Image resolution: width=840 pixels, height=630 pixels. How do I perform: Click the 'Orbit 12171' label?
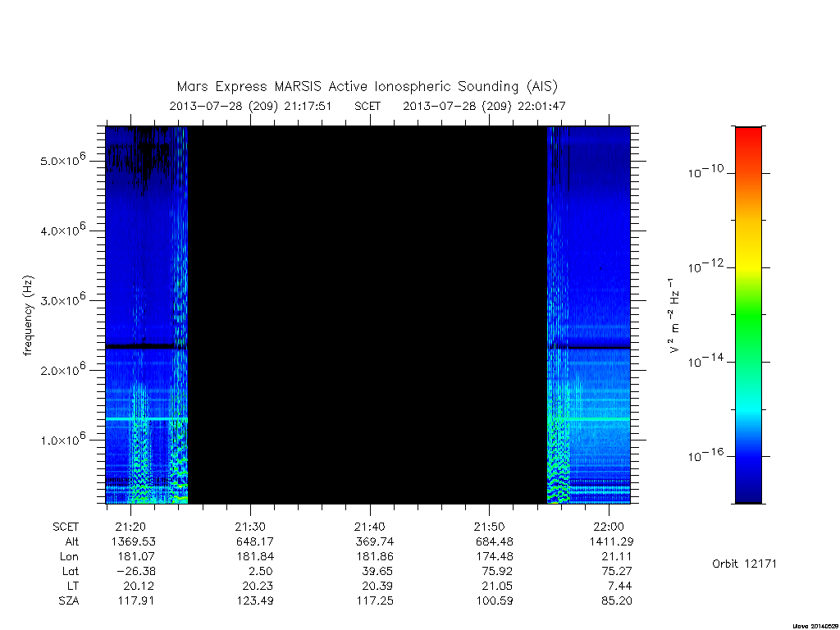744,564
